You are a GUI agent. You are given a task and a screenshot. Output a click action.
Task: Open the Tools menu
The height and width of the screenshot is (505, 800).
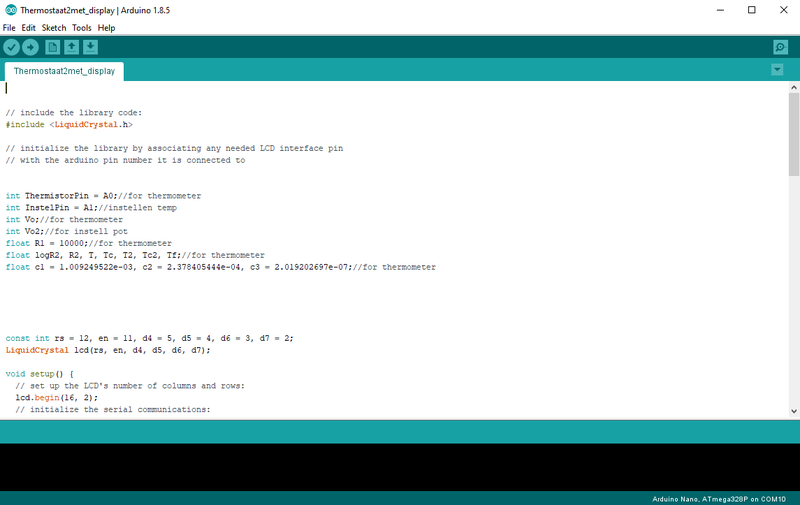(x=82, y=28)
